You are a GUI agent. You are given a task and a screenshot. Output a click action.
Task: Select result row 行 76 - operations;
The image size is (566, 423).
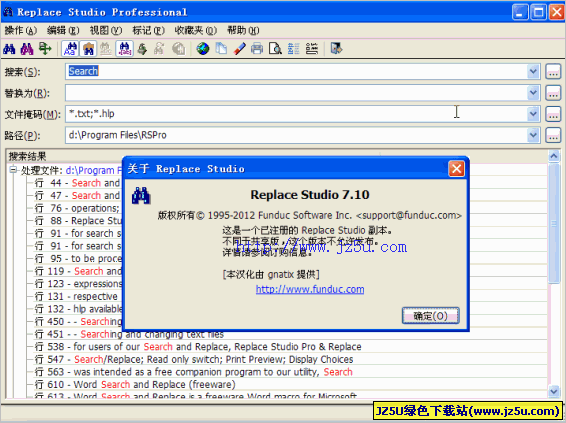click(x=77, y=208)
